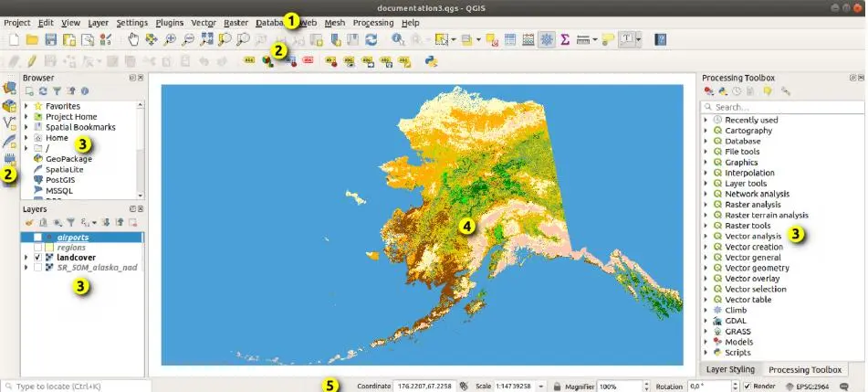
Task: Toggle the landcover layer visibility checkbox
Action: [37, 258]
